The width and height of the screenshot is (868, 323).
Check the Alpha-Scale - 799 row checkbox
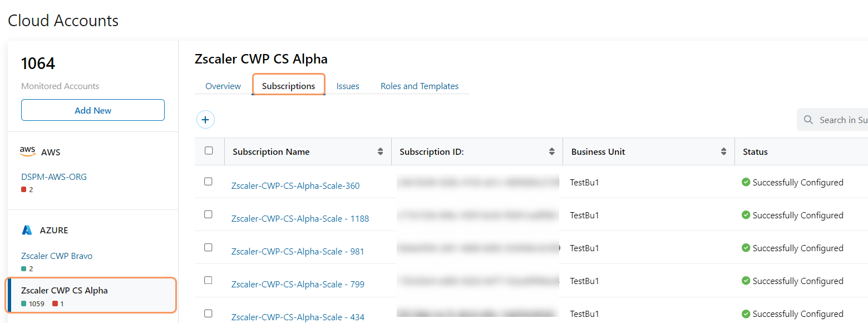208,280
